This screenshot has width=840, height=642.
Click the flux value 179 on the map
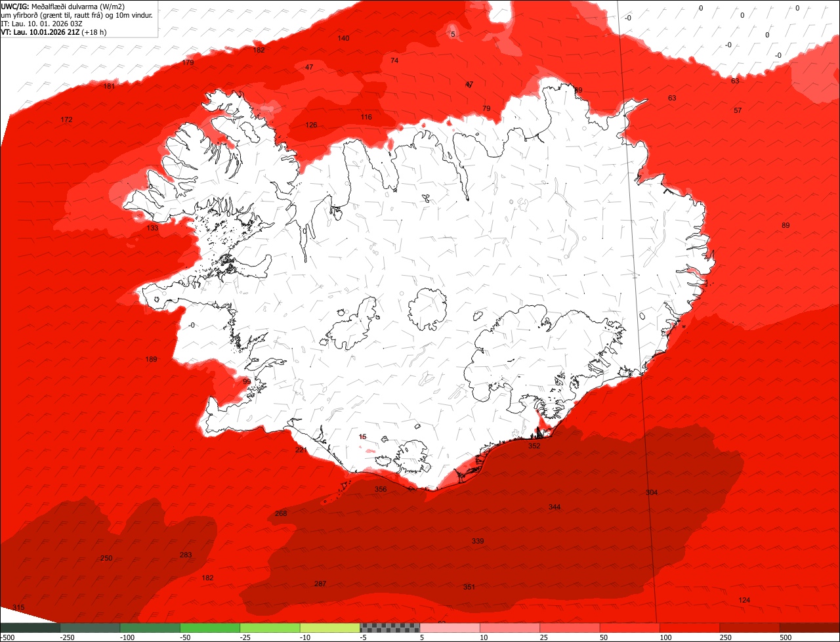(x=188, y=62)
